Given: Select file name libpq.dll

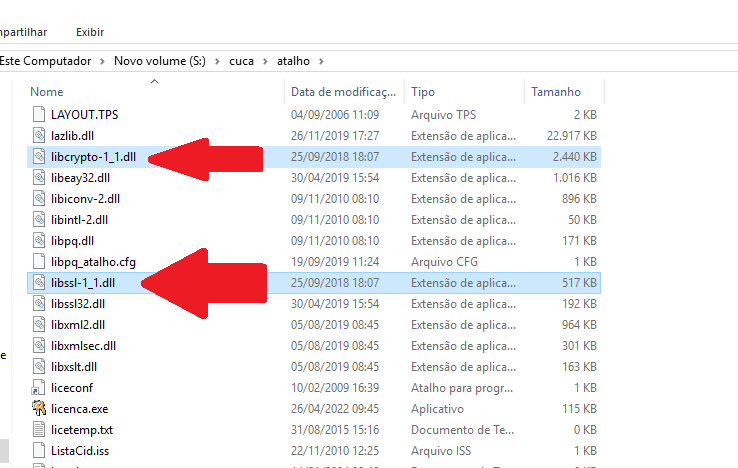Looking at the screenshot, I should point(72,241).
